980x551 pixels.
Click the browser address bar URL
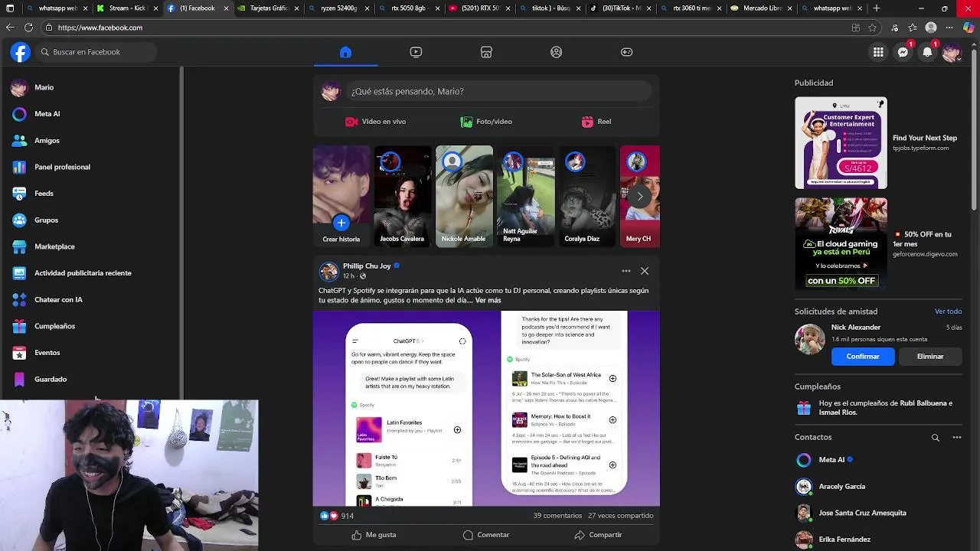(x=100, y=28)
